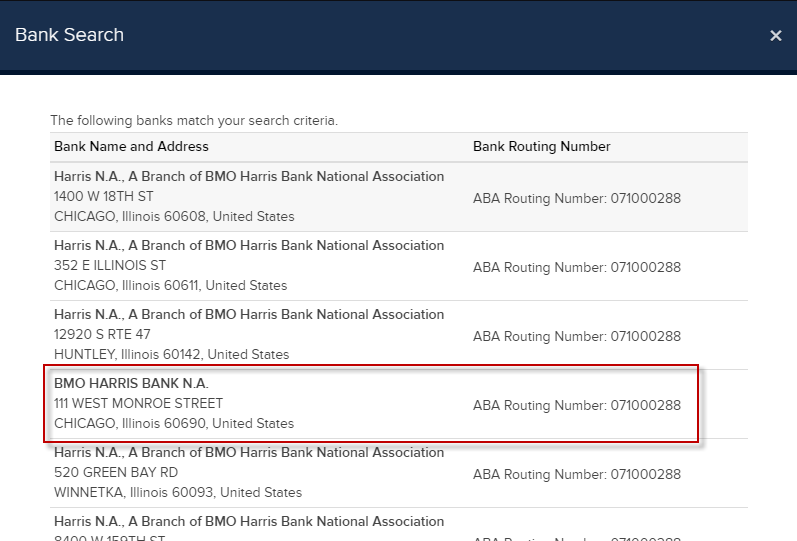The height and width of the screenshot is (541, 797).
Task: Click routing number for 1400 W 18TH ST row
Action: tap(577, 198)
